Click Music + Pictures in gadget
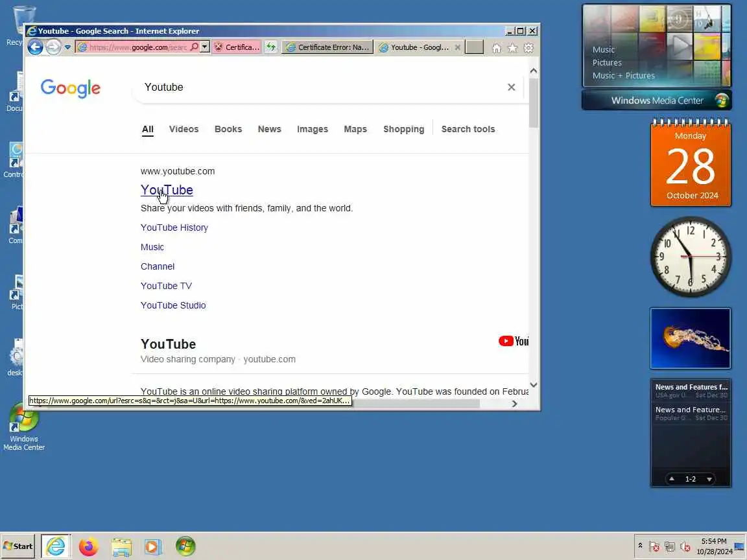Image resolution: width=747 pixels, height=560 pixels. 624,75
